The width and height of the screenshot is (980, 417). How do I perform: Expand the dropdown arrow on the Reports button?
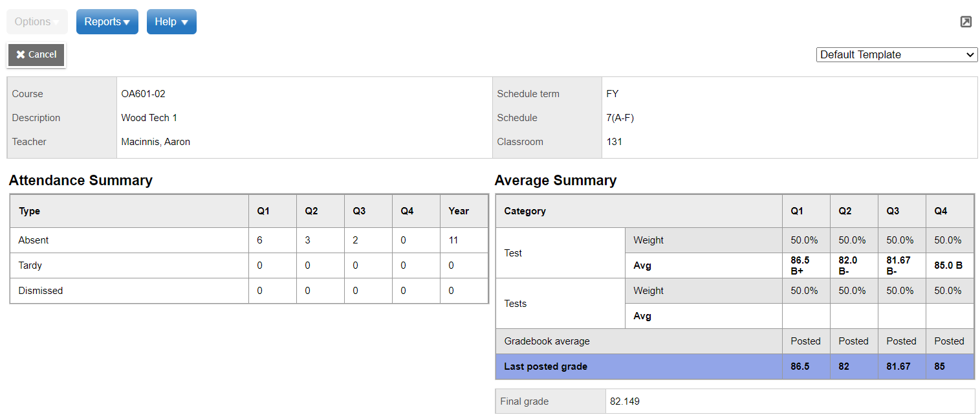[x=127, y=21]
